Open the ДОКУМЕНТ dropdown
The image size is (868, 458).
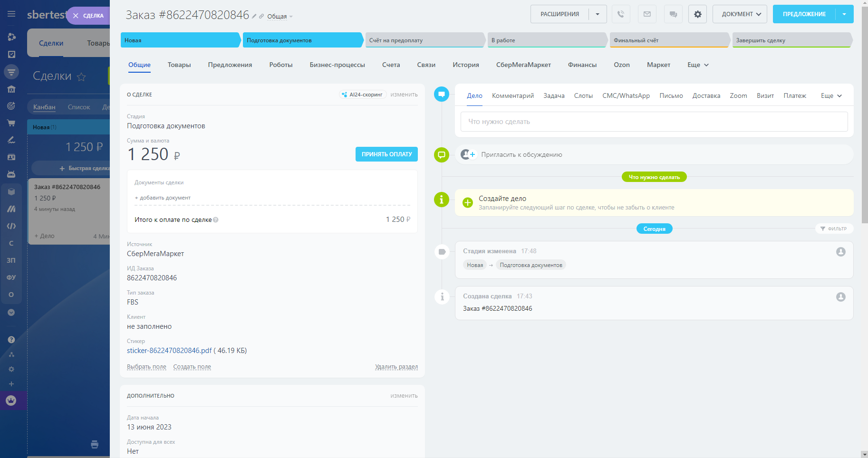point(741,14)
